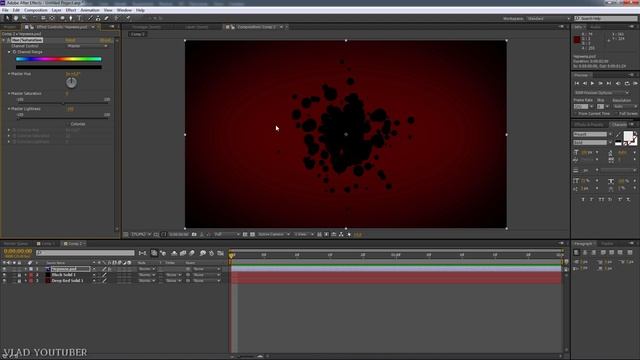Collapse the Master Saturation property

pos(9,93)
